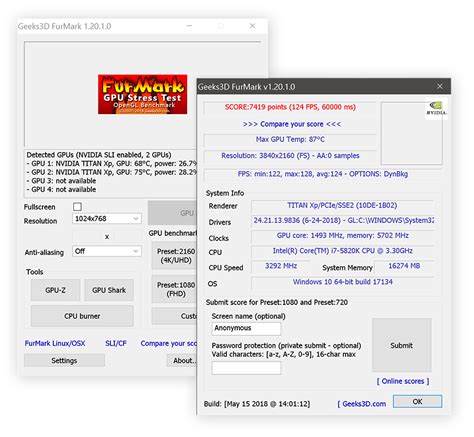The image size is (474, 437).
Task: Open the [ Online scores ] link
Action: (403, 381)
